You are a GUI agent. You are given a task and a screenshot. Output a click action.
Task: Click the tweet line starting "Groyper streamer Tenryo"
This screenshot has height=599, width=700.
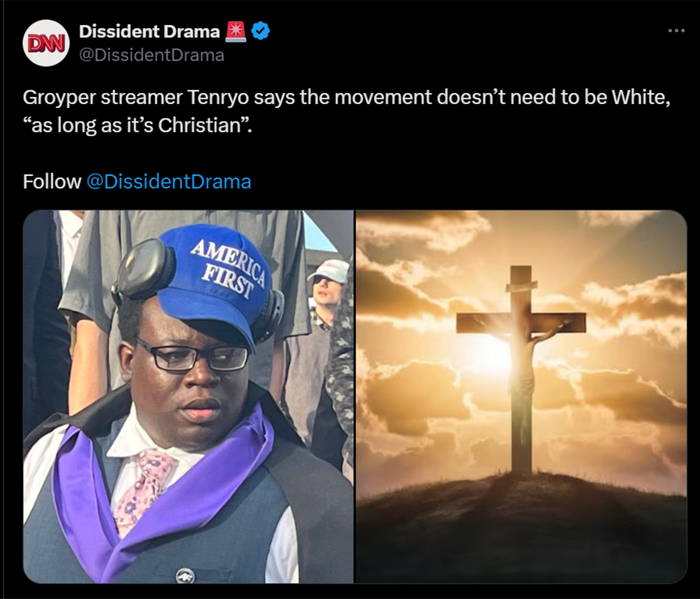[347, 97]
